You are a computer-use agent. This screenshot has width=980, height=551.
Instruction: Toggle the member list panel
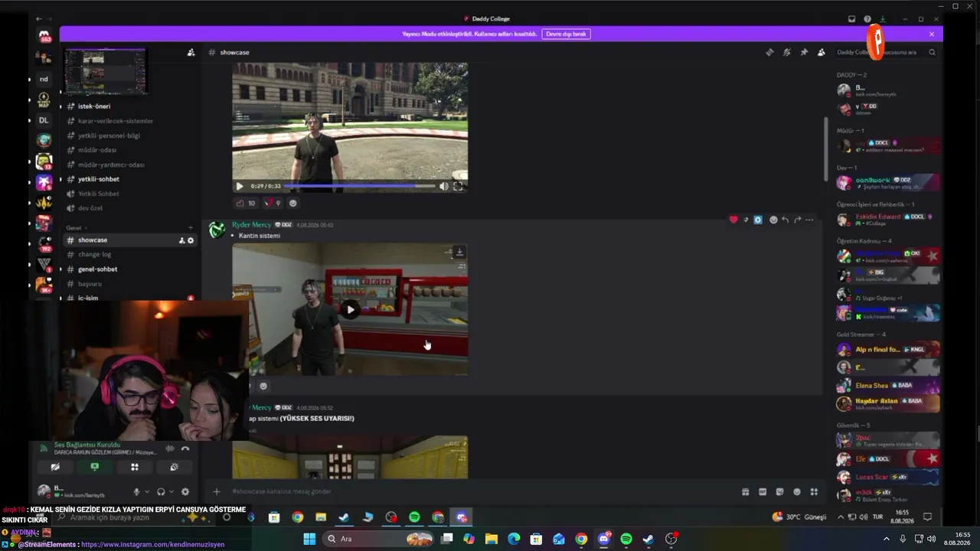click(x=821, y=52)
